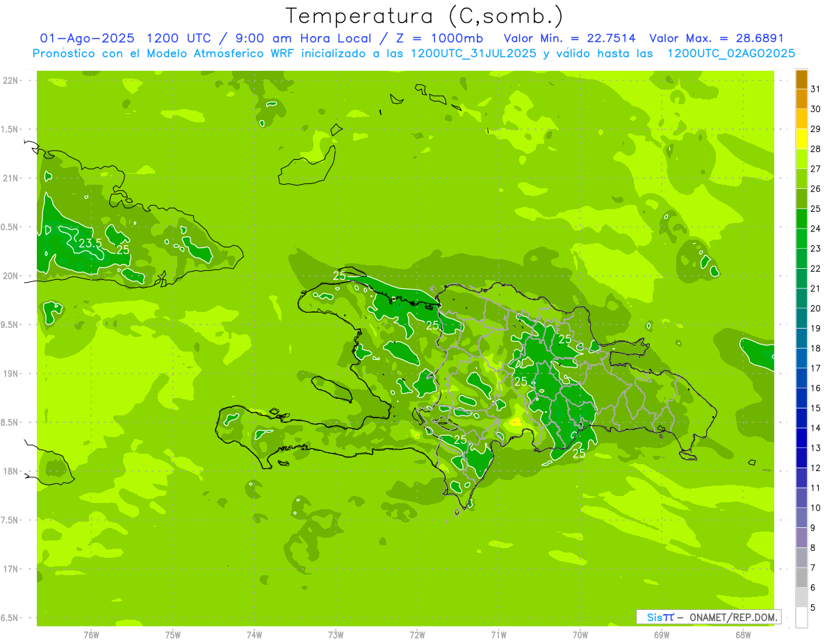Viewport: 834px width, 644px height.
Task: Click the '23.5' contour label over Cuba
Action: tap(90, 243)
